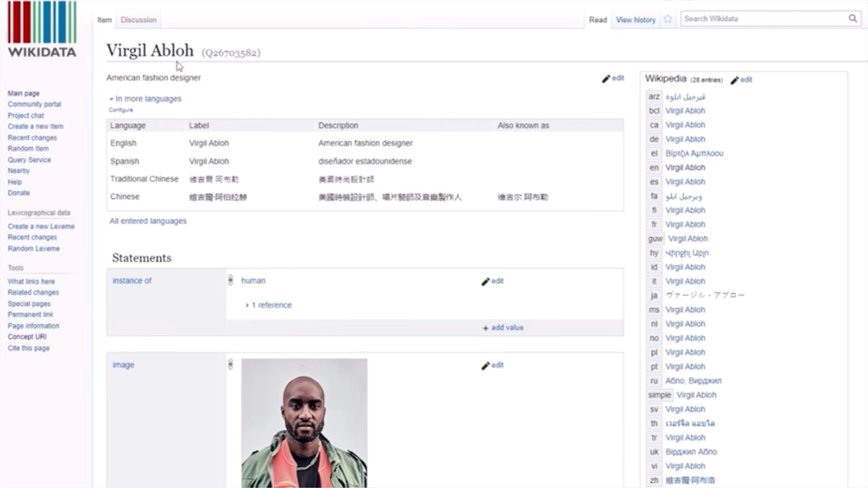
Task: Open the zh Wikipedia article link
Action: 690,480
